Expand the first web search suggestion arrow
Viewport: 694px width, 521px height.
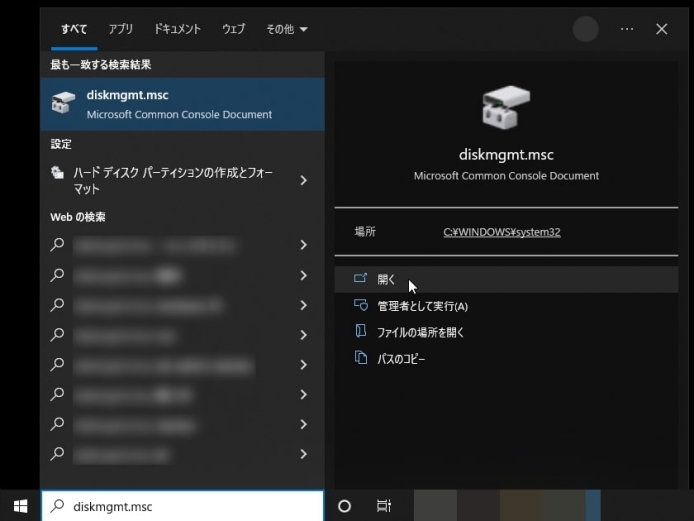click(304, 245)
